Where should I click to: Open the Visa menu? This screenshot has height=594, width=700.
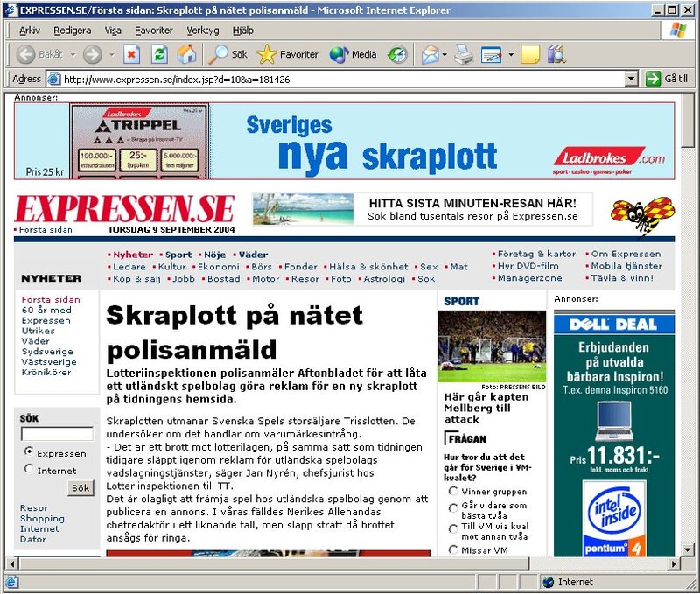click(113, 31)
